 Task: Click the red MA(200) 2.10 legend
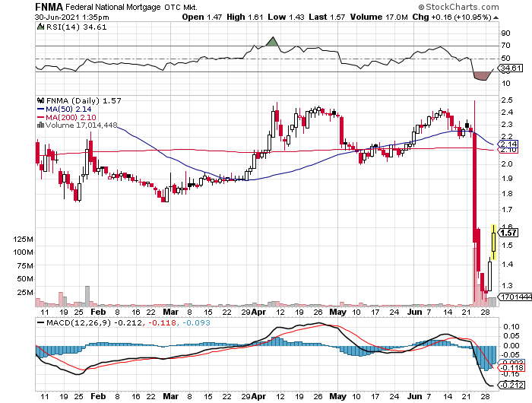click(x=67, y=117)
